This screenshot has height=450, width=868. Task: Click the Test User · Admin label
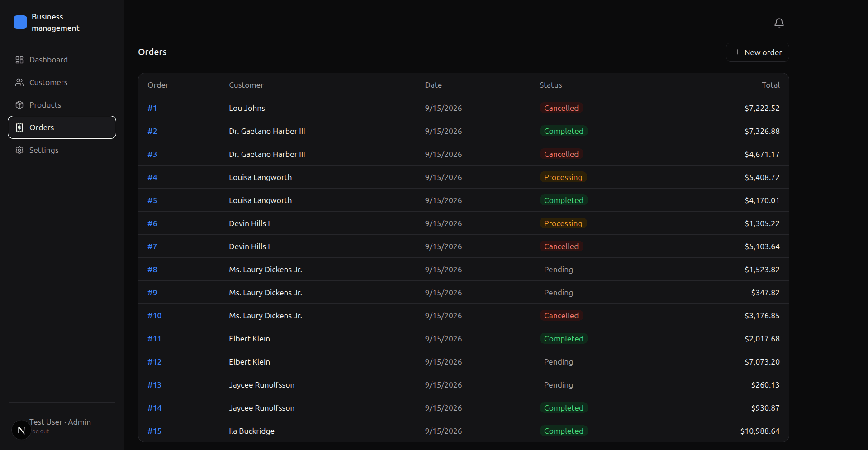(x=60, y=422)
